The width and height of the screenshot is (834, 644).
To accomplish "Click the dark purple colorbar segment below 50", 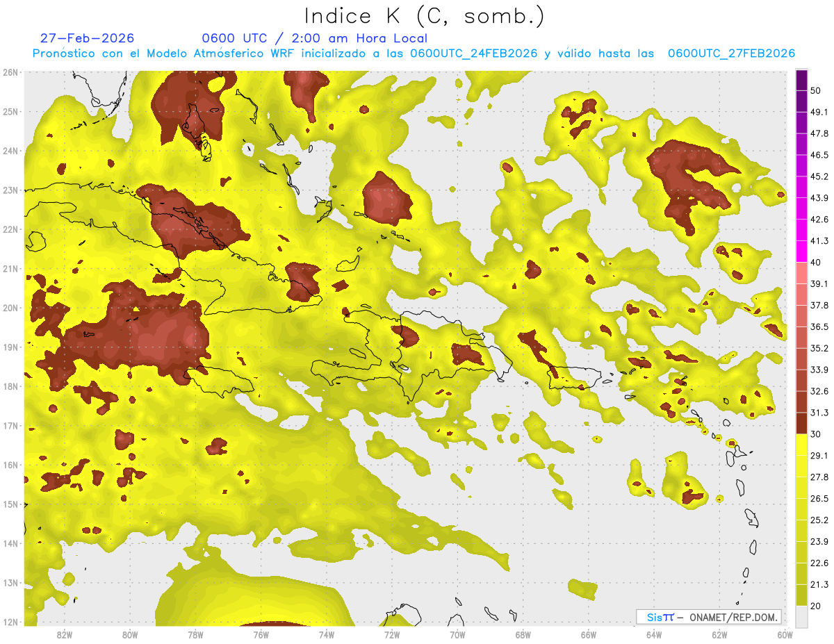I will [801, 101].
